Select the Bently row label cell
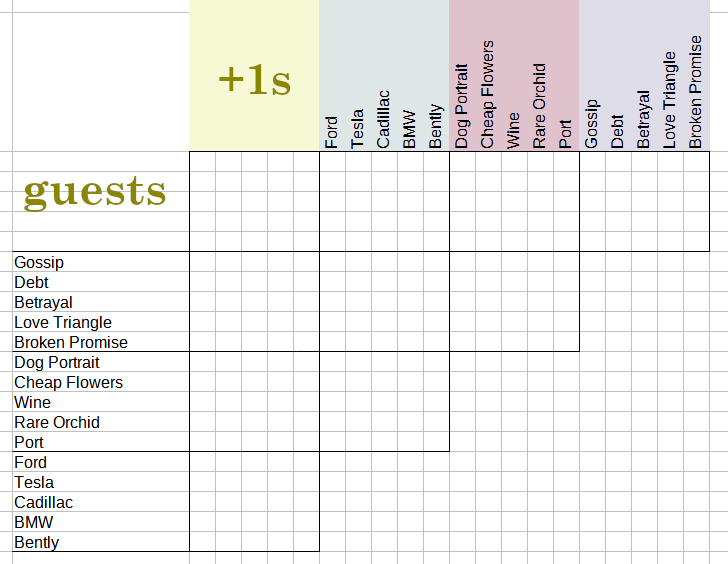Screen dimensions: 728x564 click(x=36, y=542)
